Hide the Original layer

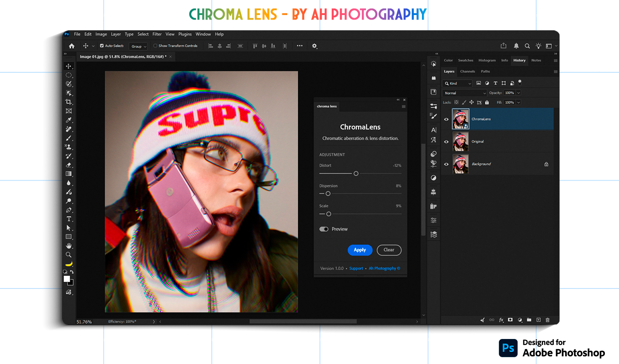(x=446, y=142)
